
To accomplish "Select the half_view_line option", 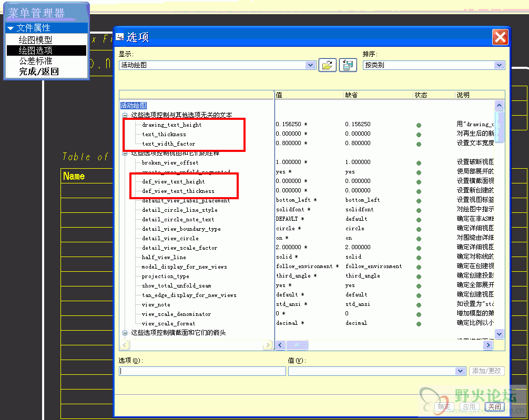I will (x=164, y=257).
